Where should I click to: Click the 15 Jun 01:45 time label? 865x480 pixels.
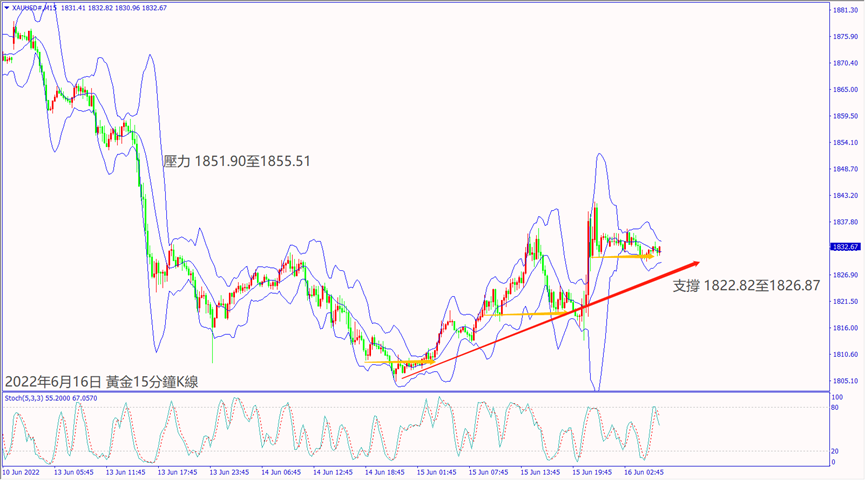[x=437, y=471]
